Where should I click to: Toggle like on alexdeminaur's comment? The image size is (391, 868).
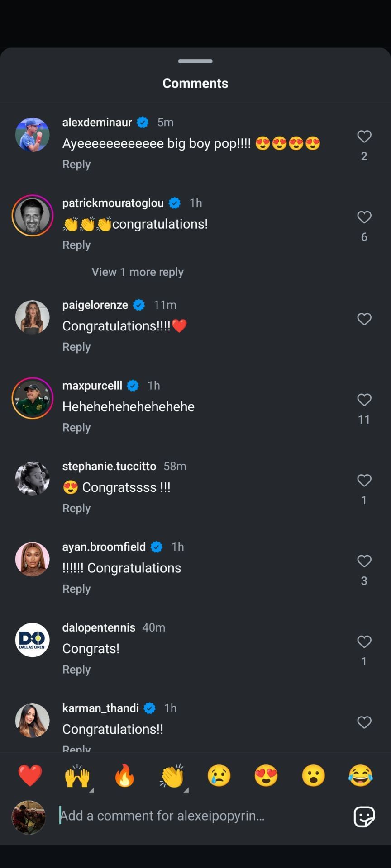point(364,137)
